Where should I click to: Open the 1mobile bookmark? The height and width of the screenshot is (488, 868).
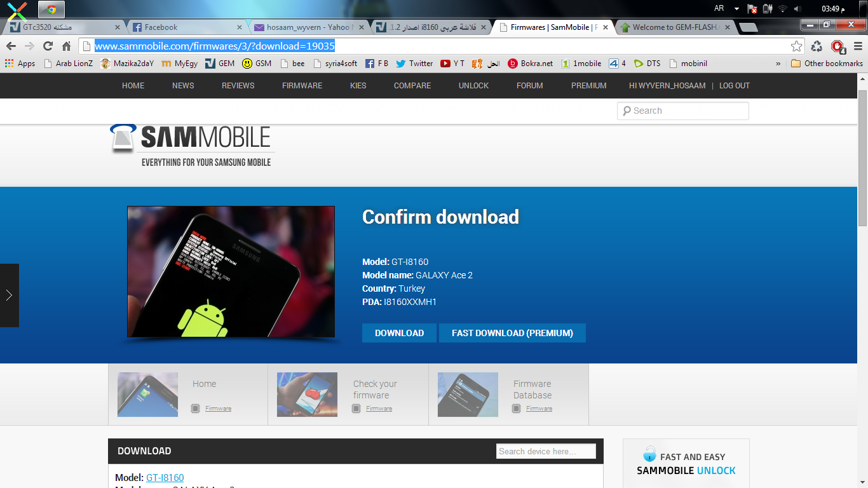click(581, 64)
